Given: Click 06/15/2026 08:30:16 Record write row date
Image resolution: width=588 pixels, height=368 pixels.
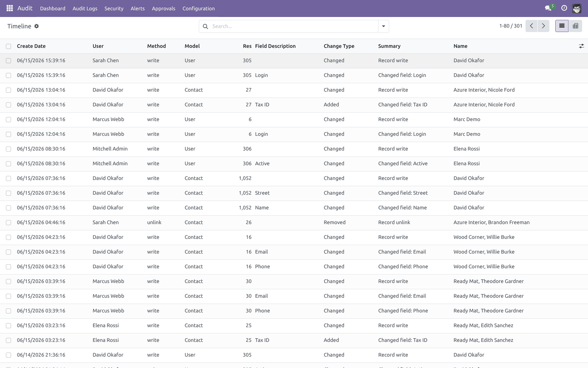Looking at the screenshot, I should 41,149.
